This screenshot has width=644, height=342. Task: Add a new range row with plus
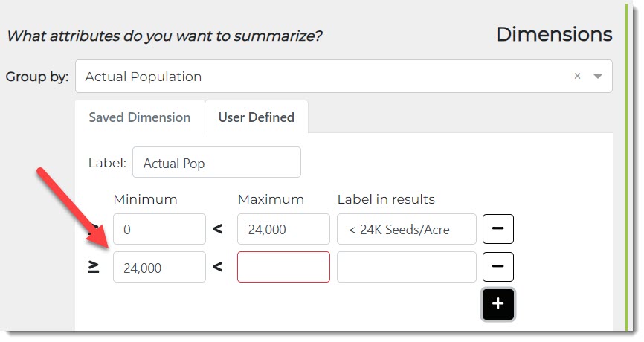click(x=498, y=304)
